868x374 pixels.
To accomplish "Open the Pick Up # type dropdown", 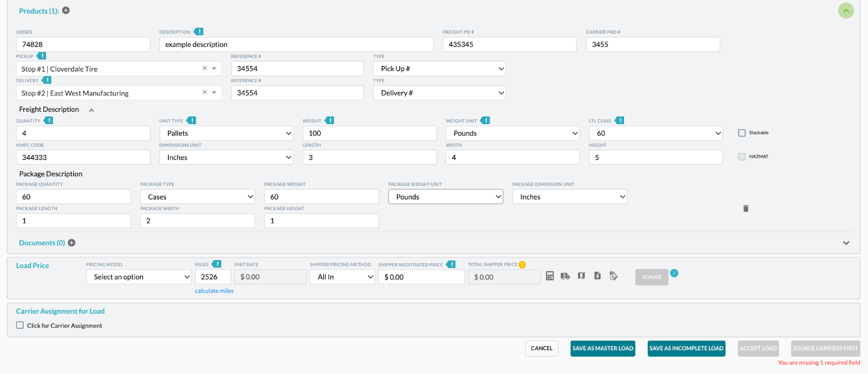I will pos(440,69).
